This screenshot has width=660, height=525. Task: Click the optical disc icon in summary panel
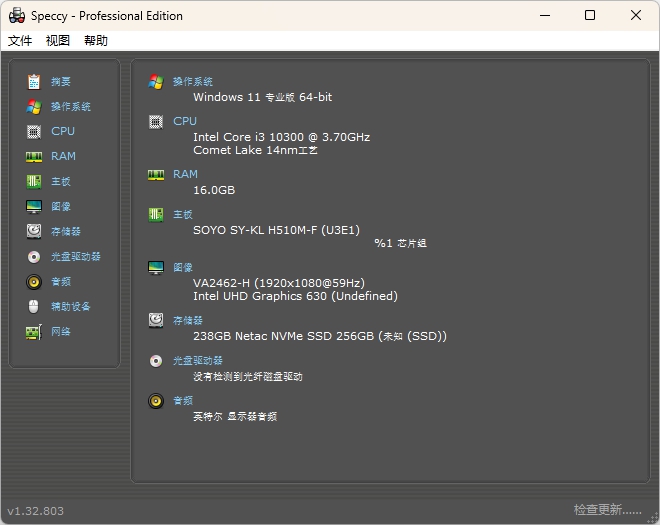[x=156, y=361]
